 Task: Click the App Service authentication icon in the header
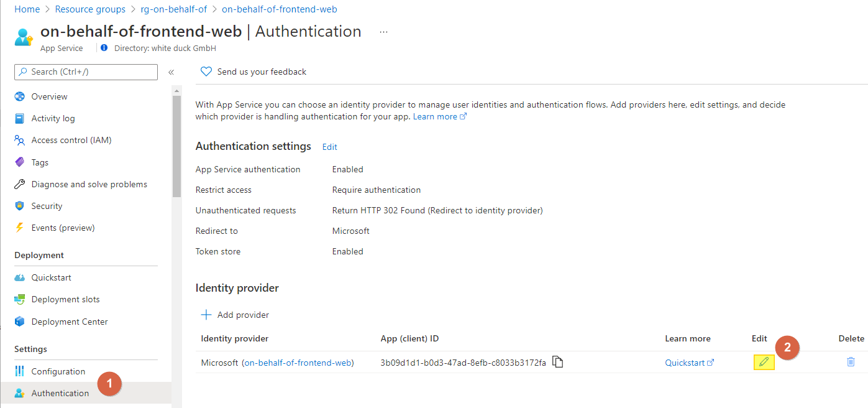click(x=24, y=36)
